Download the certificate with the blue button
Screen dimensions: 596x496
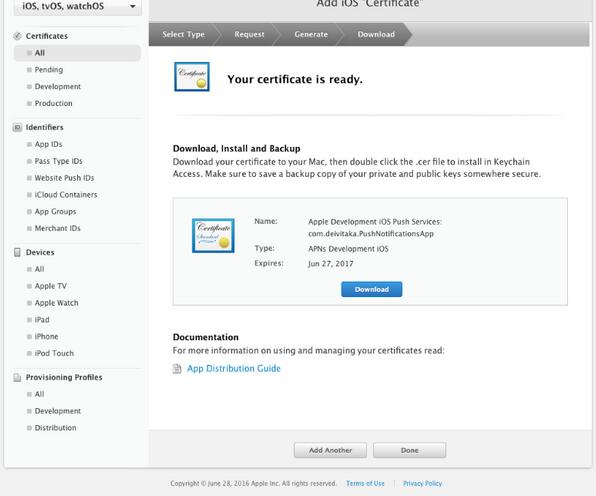point(371,289)
